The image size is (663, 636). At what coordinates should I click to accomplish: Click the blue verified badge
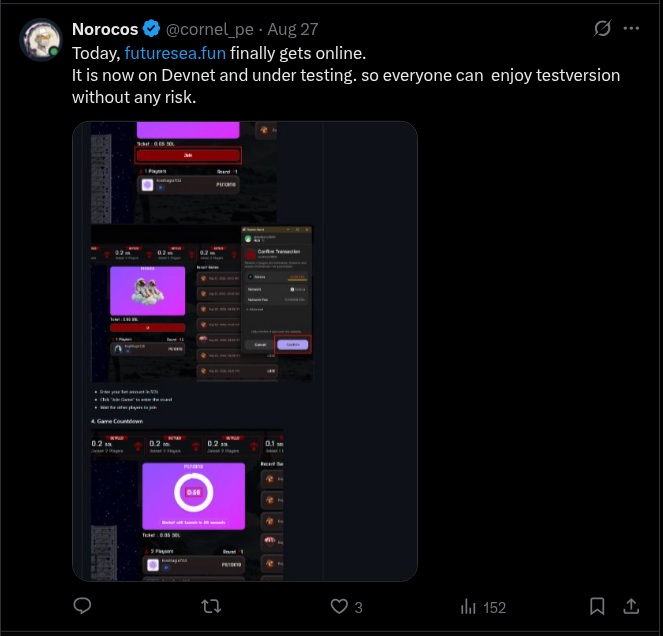click(x=150, y=30)
